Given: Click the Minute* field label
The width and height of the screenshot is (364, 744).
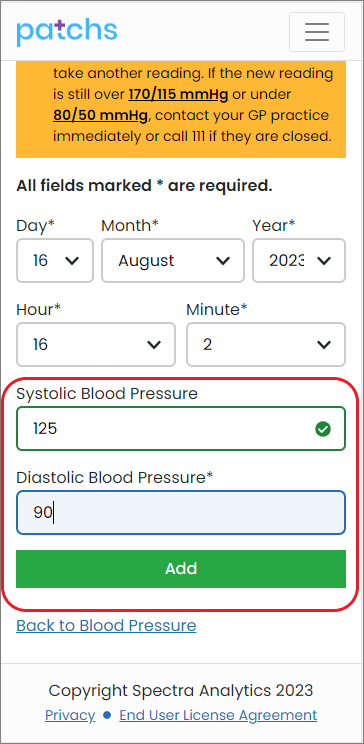Looking at the screenshot, I should (x=217, y=309).
